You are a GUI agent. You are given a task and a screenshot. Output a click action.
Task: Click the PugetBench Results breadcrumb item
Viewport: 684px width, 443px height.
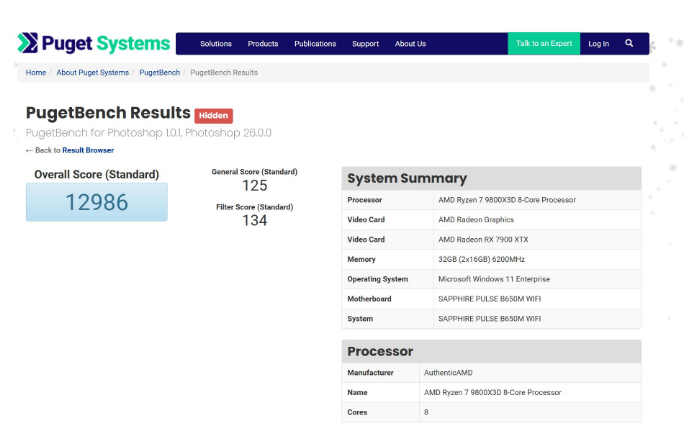point(224,73)
